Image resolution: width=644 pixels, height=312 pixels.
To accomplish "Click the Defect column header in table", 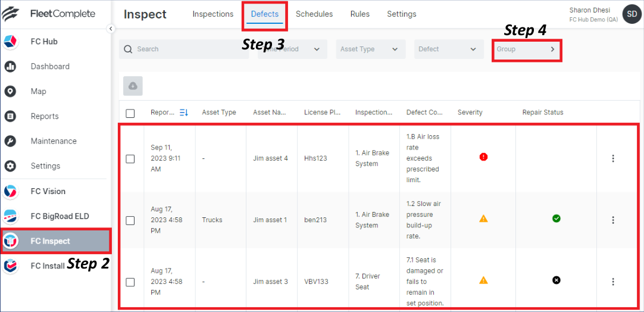I will point(425,112).
